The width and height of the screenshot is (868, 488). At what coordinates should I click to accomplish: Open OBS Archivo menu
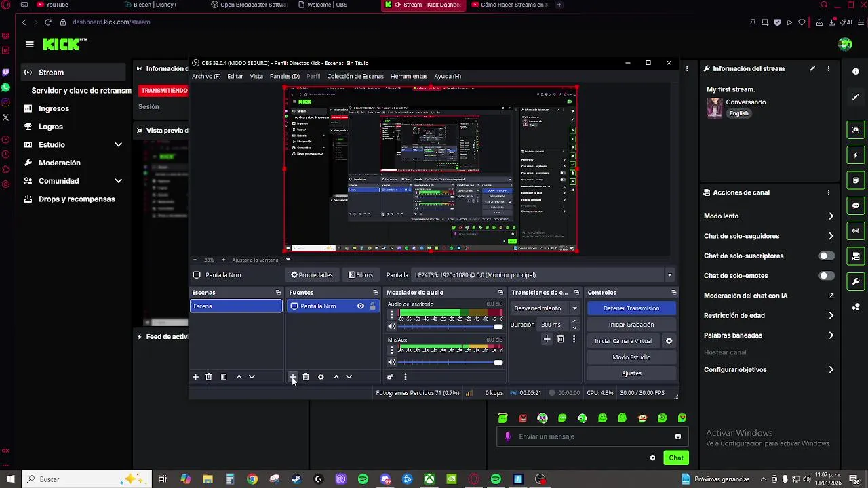click(x=206, y=77)
